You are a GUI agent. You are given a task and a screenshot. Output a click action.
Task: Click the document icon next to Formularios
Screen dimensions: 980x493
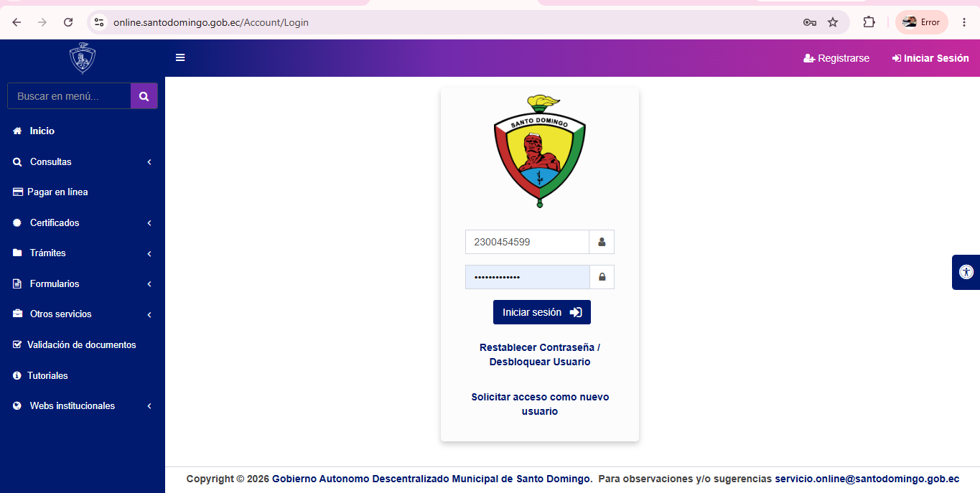(x=18, y=283)
